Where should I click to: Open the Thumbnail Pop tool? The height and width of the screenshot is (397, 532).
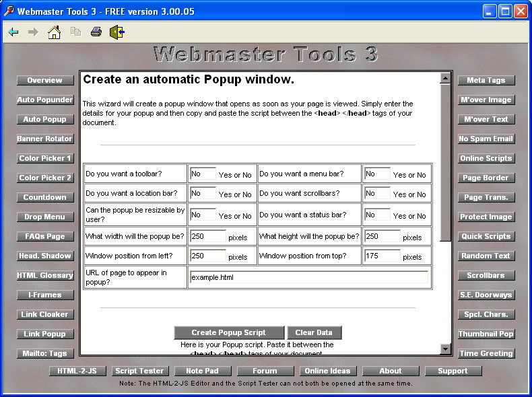pyautogui.click(x=486, y=334)
